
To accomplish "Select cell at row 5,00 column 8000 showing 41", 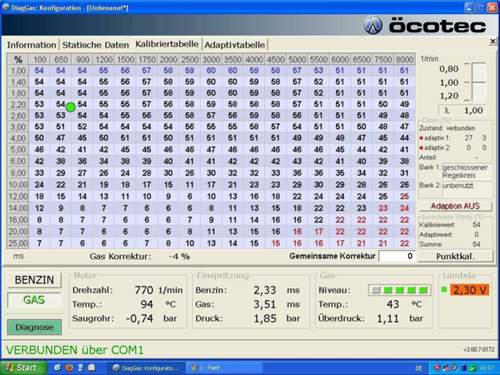I will 404,150.
